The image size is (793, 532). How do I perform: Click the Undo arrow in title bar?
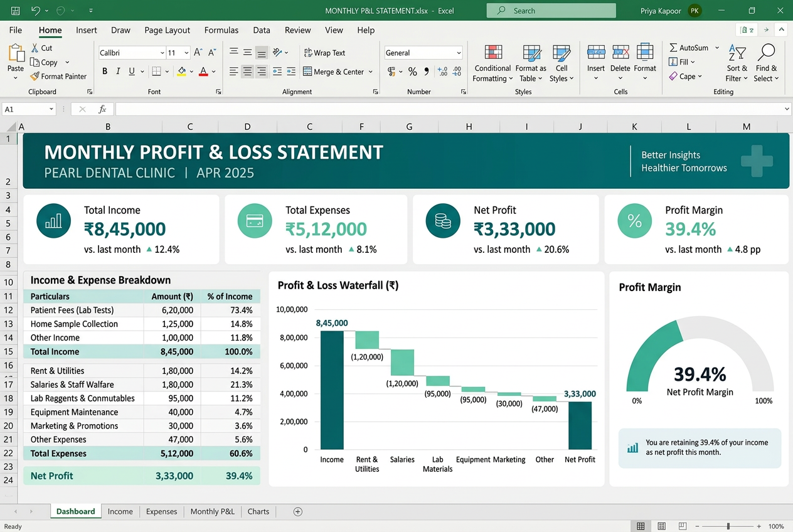click(x=35, y=11)
